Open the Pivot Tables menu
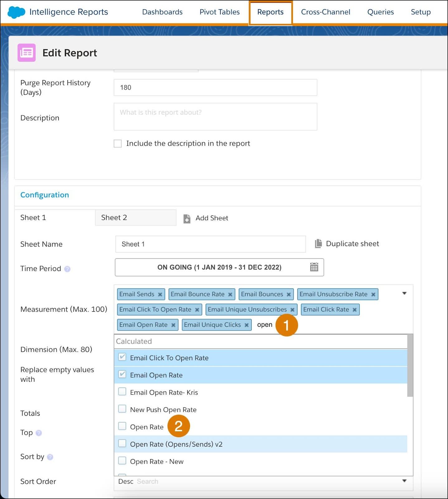The width and height of the screenshot is (448, 499). pos(220,12)
